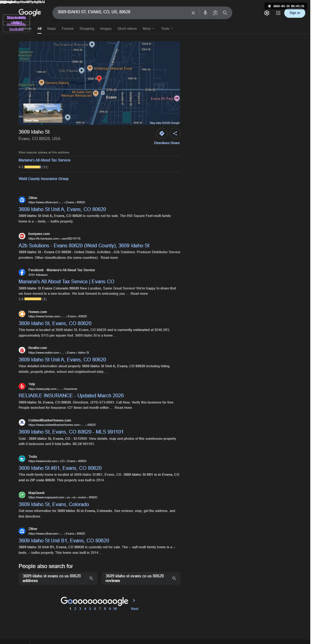This screenshot has width=314, height=644.
Task: Switch to the Maps tab
Action: 52,29
